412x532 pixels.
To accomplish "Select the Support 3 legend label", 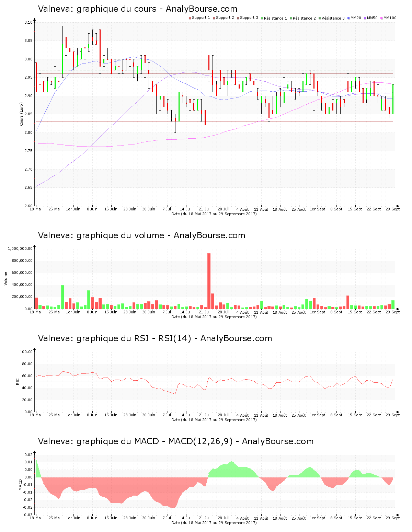I will pyautogui.click(x=249, y=18).
